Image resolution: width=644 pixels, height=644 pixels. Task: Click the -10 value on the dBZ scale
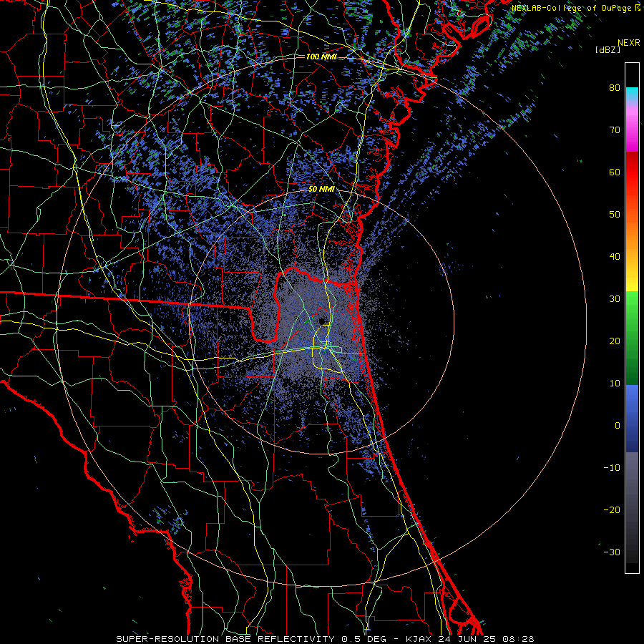(612, 467)
